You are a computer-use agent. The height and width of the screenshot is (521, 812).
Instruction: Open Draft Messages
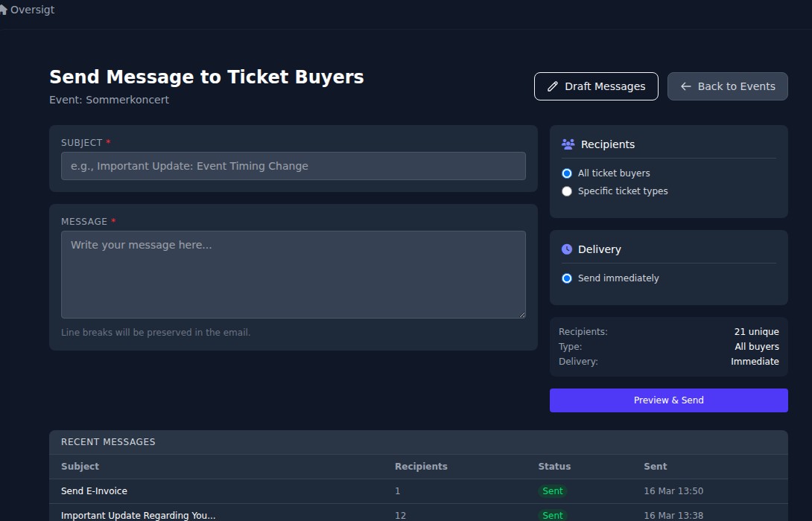click(x=596, y=86)
